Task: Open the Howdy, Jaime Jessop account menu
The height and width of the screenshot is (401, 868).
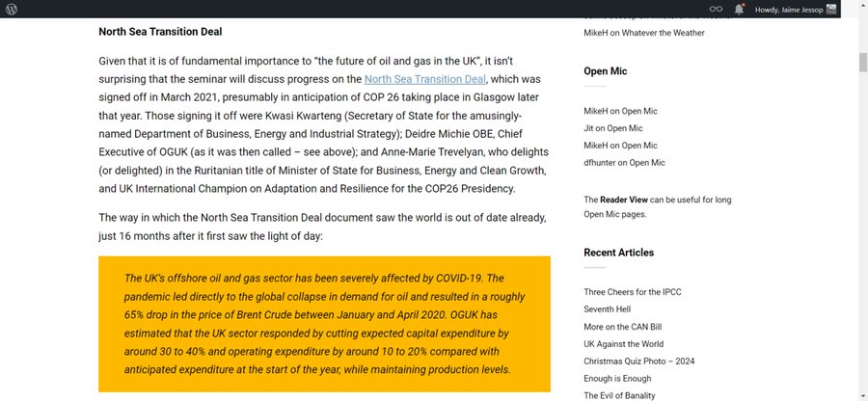Action: click(x=795, y=10)
